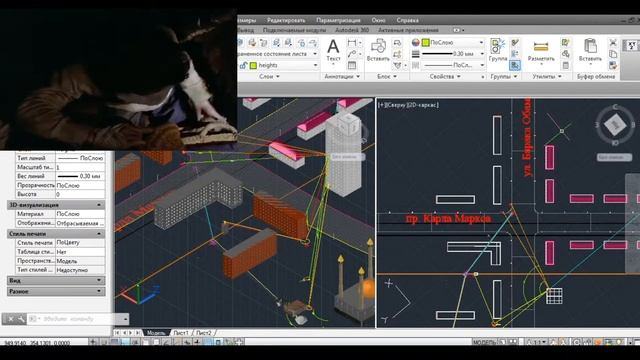
Task: Select the Text (Текст) annotation tool
Action: pos(333,51)
